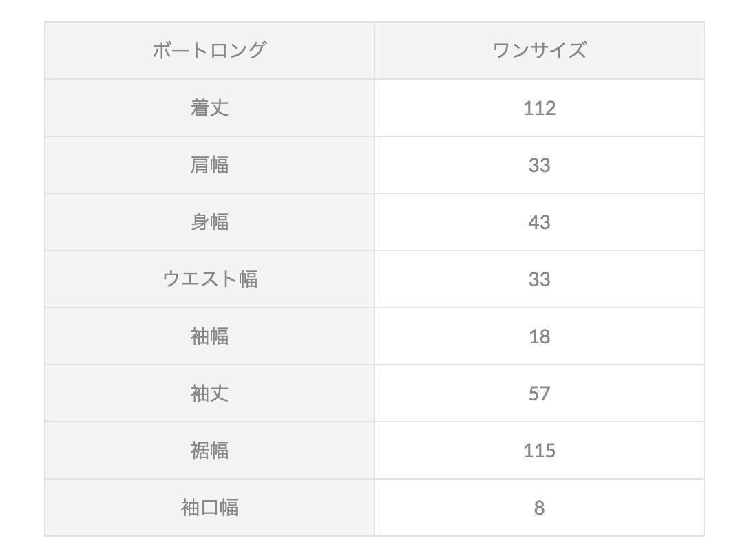Image resolution: width=738 pixels, height=560 pixels.
Task: Click the 33 value beside ウエスト幅
Action: point(539,279)
